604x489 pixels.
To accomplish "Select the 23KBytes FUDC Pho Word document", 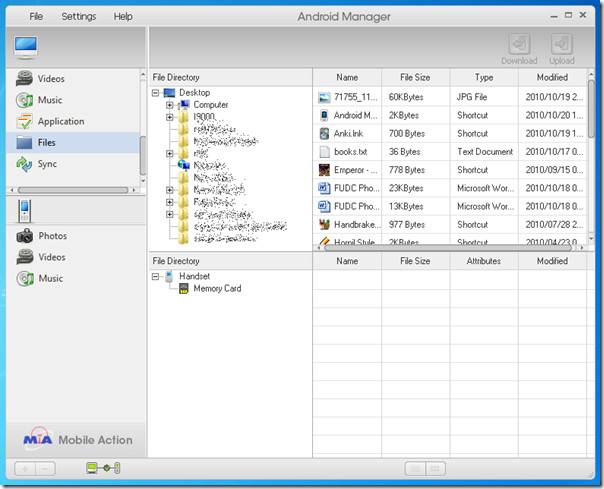I will (x=324, y=188).
